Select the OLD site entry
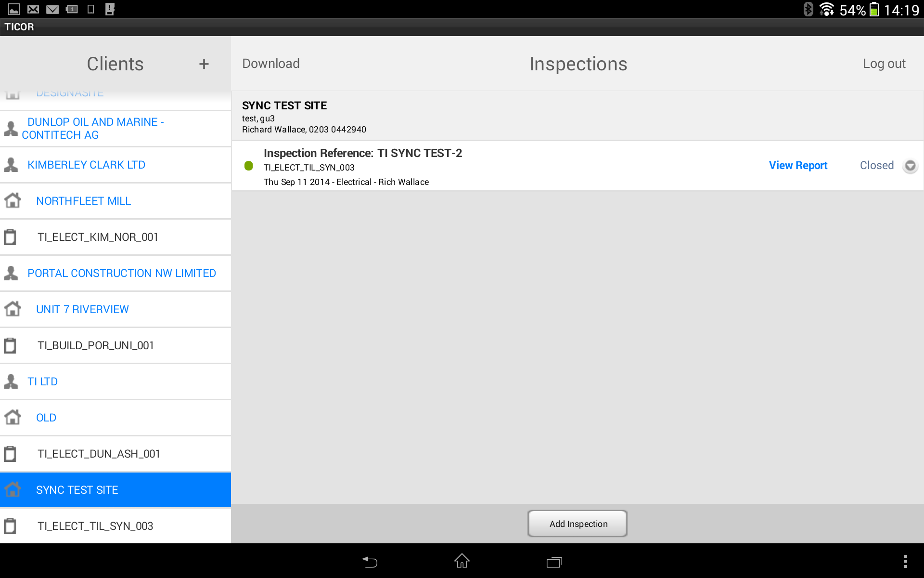924x578 pixels. 46,418
